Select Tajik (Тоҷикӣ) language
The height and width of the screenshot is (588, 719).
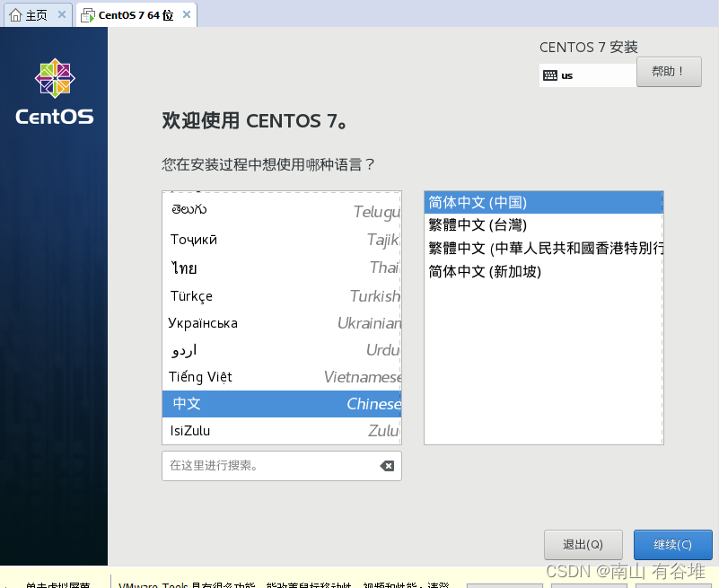point(282,240)
